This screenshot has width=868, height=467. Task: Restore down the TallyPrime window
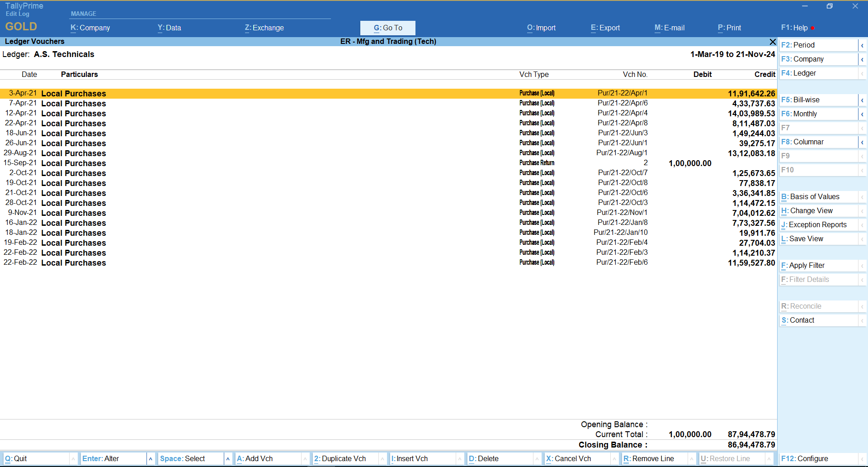(830, 6)
